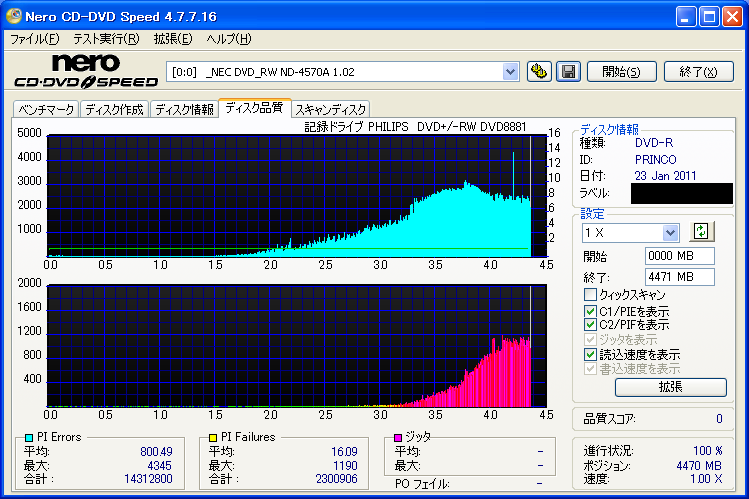Click the 終了(X) exit button
This screenshot has height=499, width=749.
(698, 72)
